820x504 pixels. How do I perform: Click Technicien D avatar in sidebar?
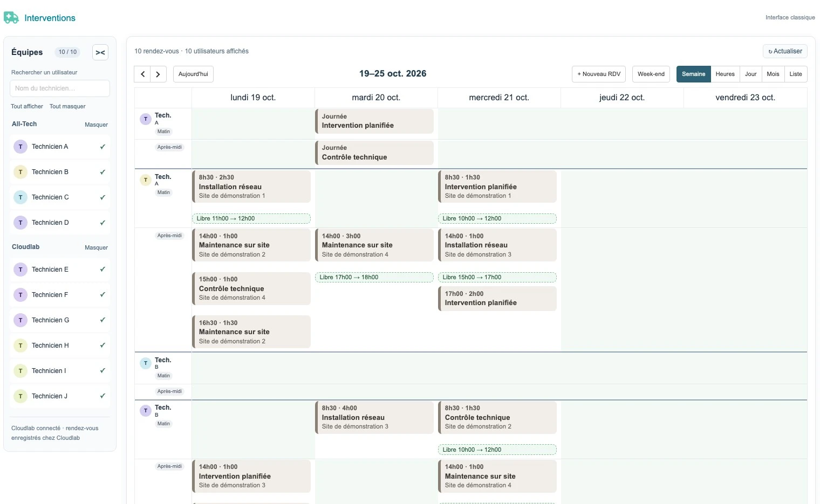click(x=20, y=223)
